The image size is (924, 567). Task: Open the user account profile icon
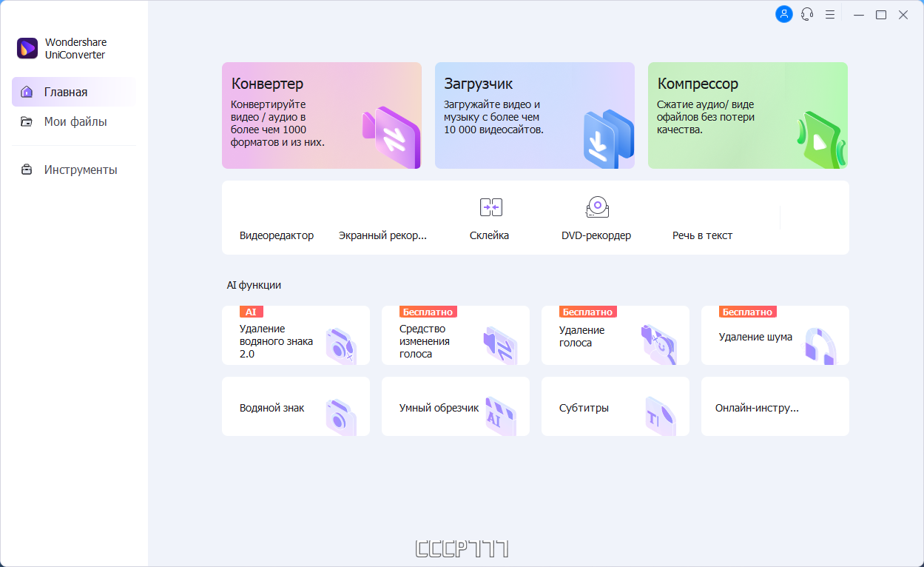[783, 14]
